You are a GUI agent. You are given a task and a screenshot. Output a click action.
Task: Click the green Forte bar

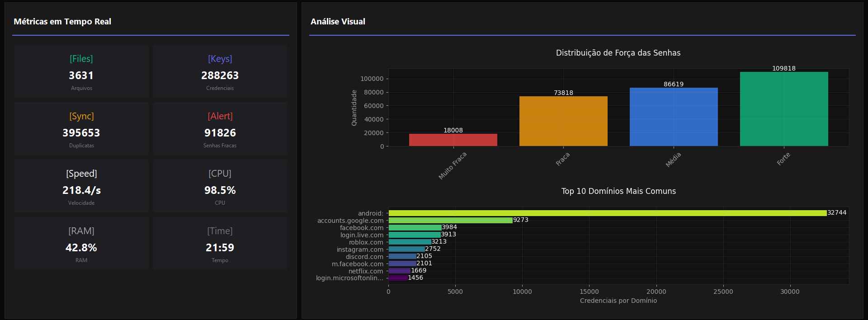(x=784, y=109)
